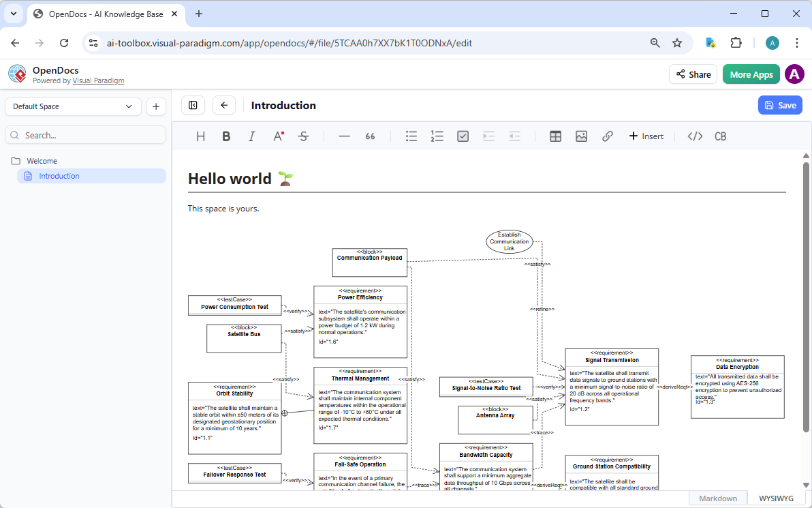Insert a table into the document
The width and height of the screenshot is (812, 508).
(x=555, y=136)
